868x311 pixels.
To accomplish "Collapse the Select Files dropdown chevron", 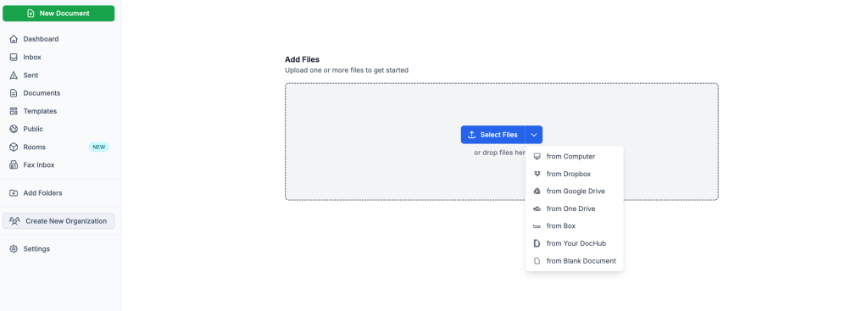I will coord(534,135).
